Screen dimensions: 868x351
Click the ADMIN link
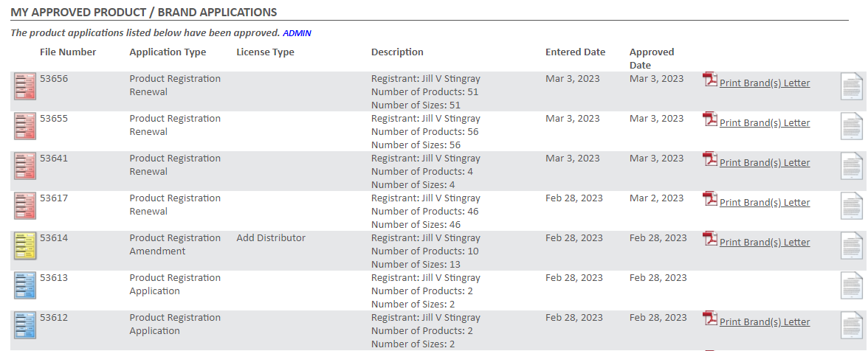297,33
